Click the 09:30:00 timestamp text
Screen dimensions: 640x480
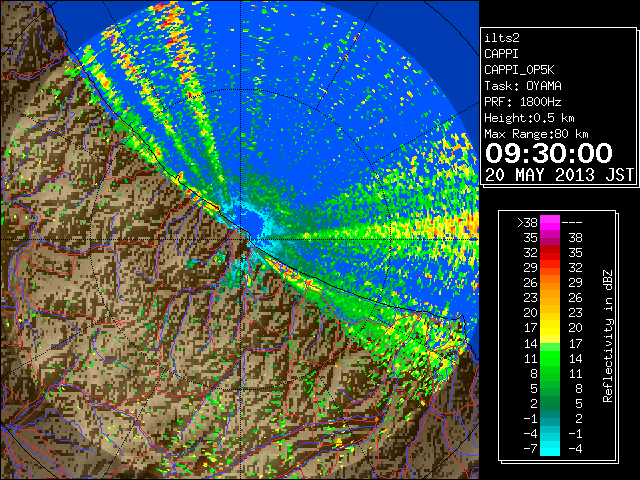tap(549, 153)
